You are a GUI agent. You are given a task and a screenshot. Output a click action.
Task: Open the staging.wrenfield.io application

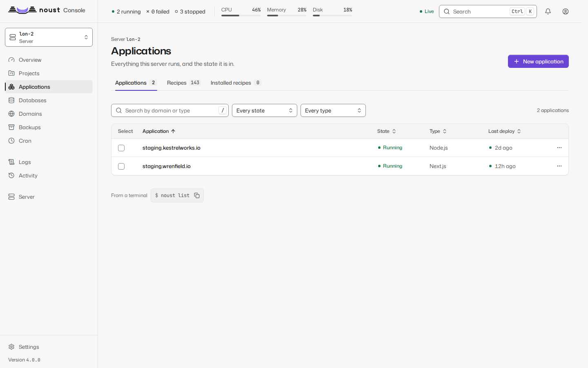[x=167, y=166]
